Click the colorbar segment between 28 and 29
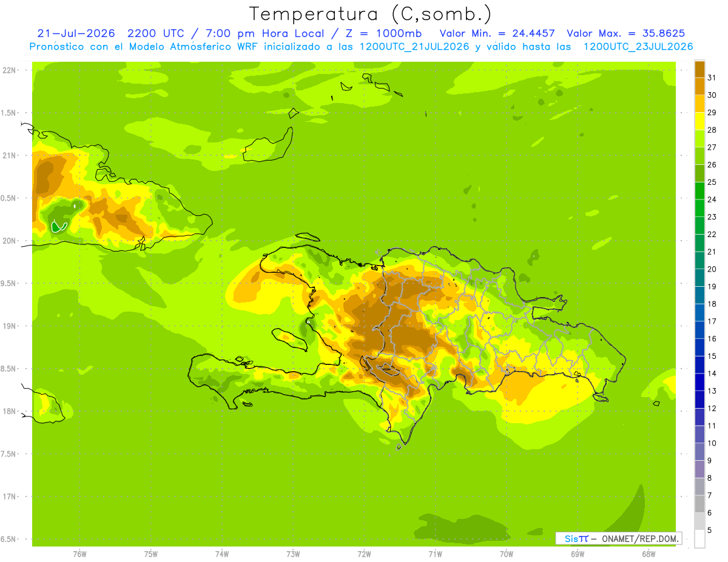Viewport: 728px width, 562px height. click(x=699, y=121)
